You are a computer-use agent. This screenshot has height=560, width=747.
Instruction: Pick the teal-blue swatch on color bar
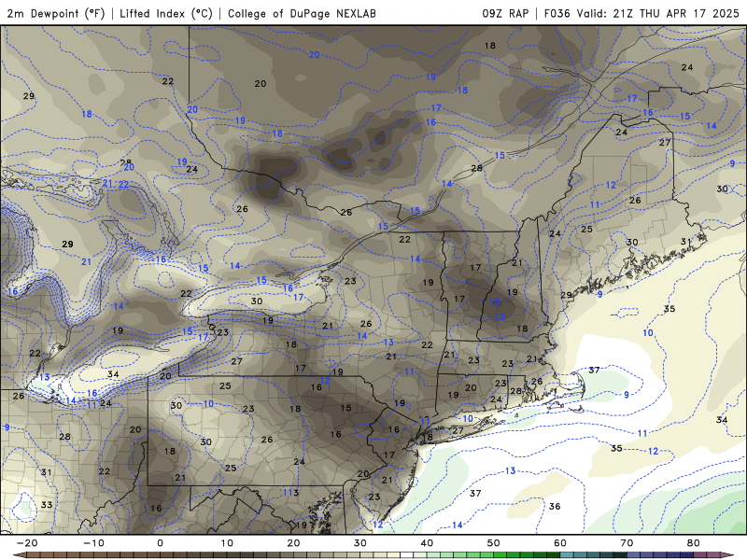[567, 554]
